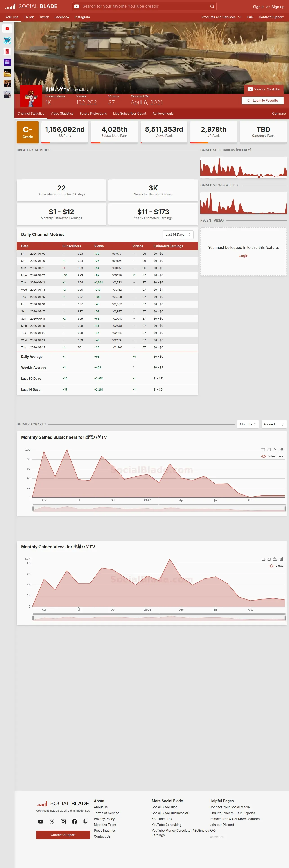Click the Login to Favorite button
The width and height of the screenshot is (289, 868).
tap(262, 101)
